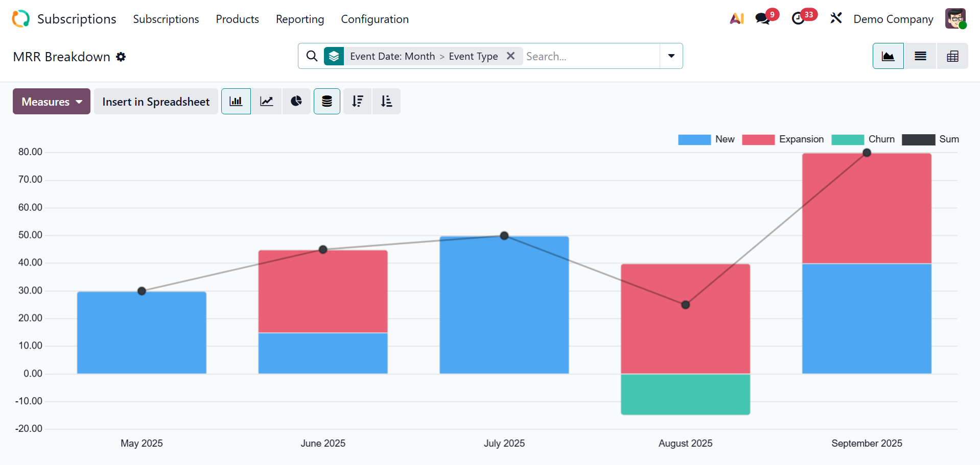Toggle the search options dropdown arrow

pos(671,56)
